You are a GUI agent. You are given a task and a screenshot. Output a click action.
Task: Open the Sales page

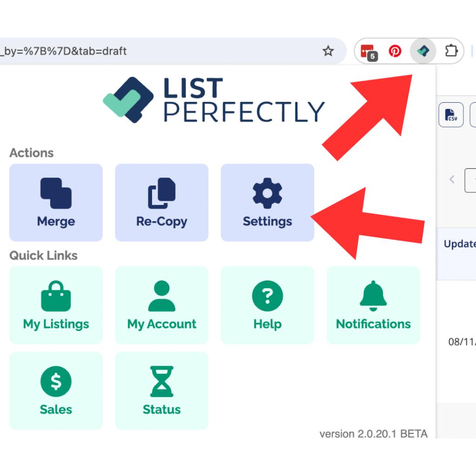click(55, 391)
